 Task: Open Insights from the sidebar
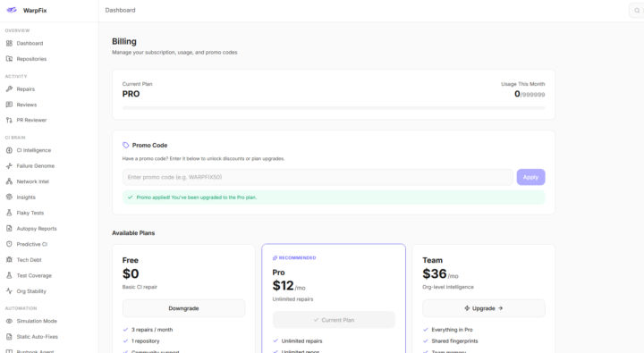pyautogui.click(x=26, y=197)
